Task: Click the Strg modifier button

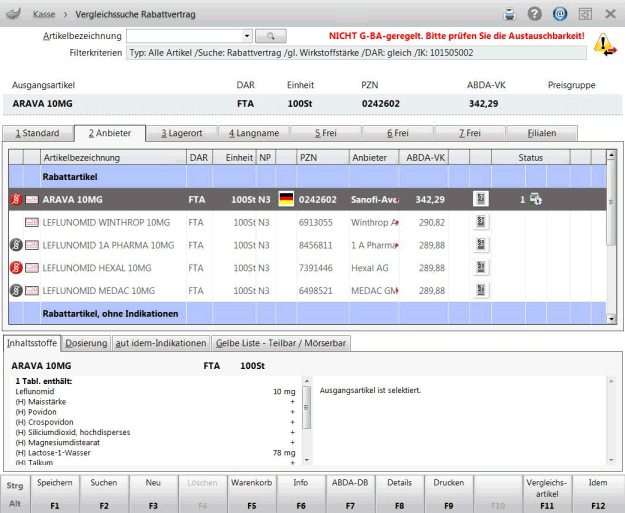Action: click(15, 485)
